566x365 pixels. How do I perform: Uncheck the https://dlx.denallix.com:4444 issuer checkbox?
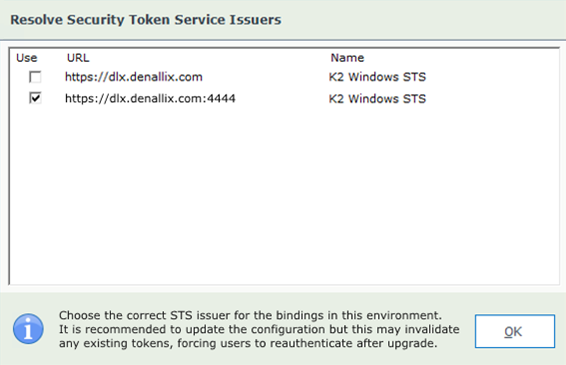[x=35, y=98]
